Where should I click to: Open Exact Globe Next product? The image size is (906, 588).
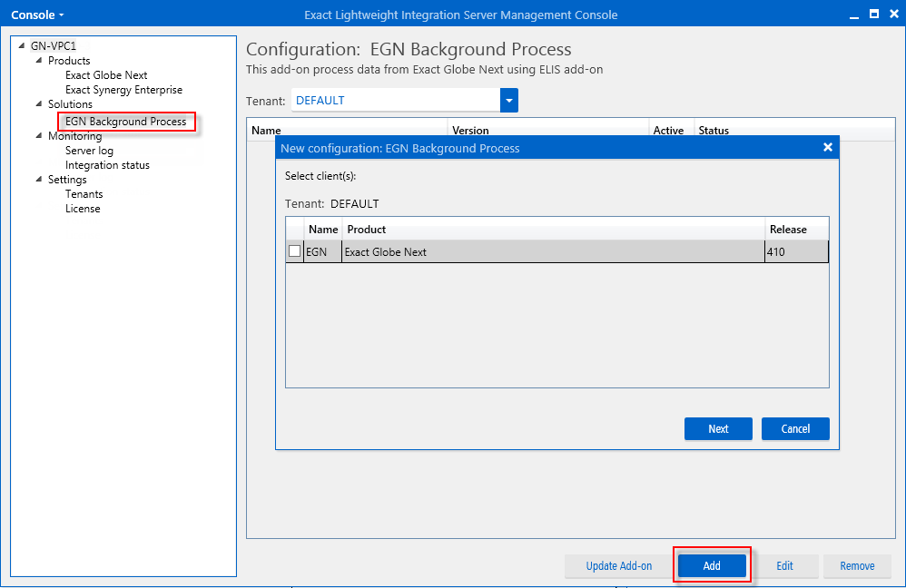click(106, 75)
